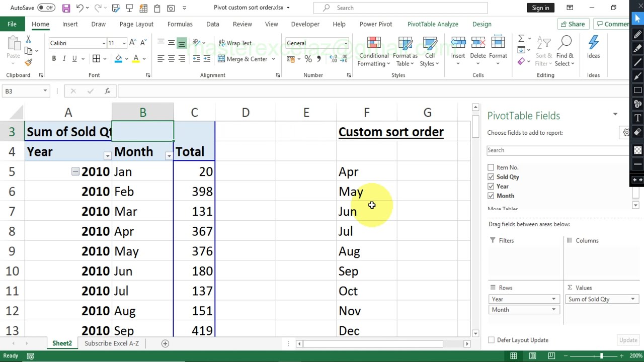Click the Center horizontal alignment icon

click(171, 59)
